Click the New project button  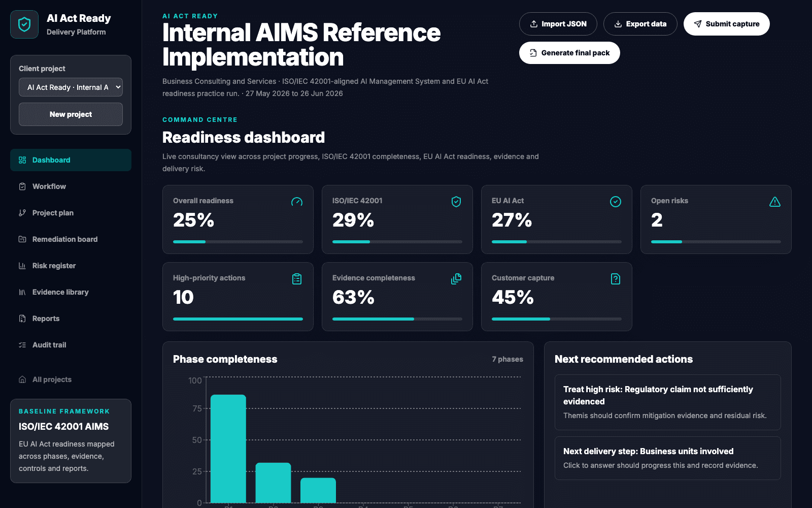click(71, 114)
